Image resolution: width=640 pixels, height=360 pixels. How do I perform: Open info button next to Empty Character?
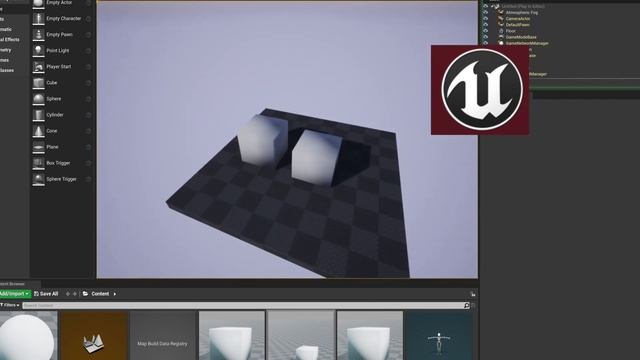(88, 19)
